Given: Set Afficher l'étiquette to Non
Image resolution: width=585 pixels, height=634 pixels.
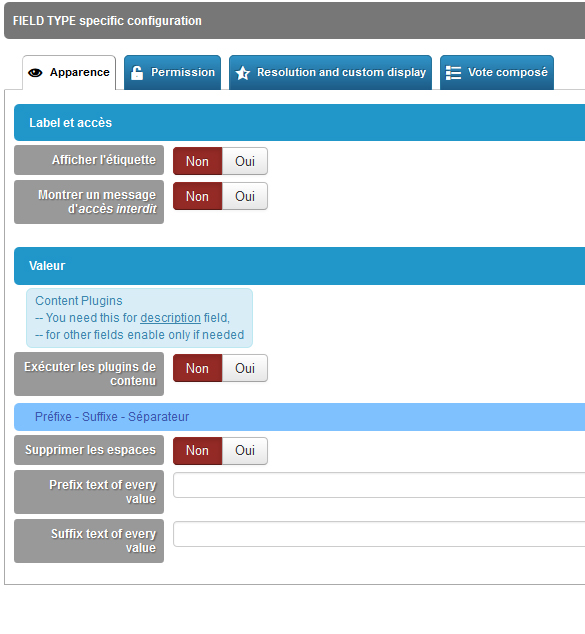Looking at the screenshot, I should click(x=197, y=161).
